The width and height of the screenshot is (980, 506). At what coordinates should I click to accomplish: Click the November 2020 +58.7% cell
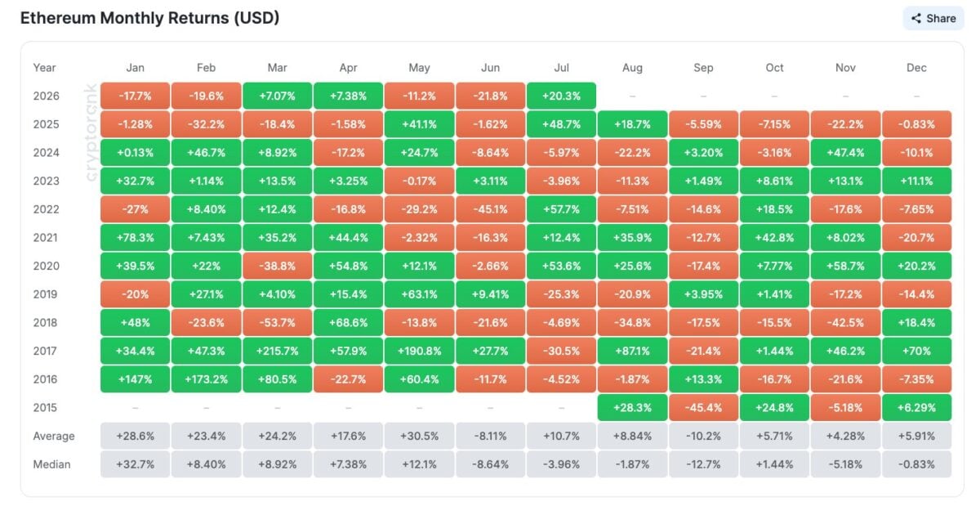(845, 266)
